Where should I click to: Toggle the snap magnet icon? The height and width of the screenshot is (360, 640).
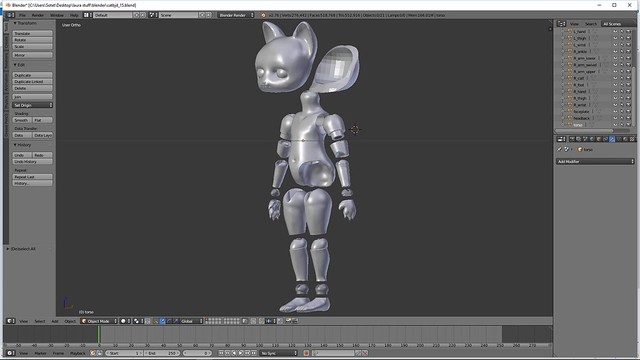(x=261, y=321)
